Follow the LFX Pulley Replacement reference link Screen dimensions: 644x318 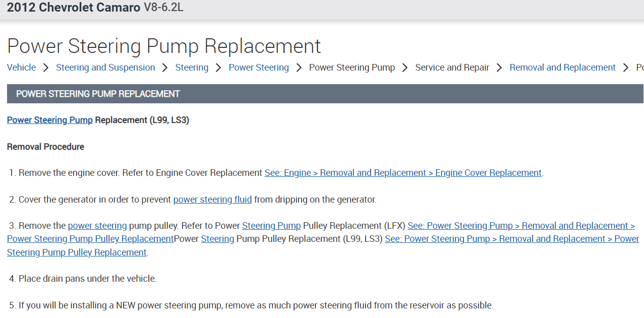pyautogui.click(x=519, y=225)
